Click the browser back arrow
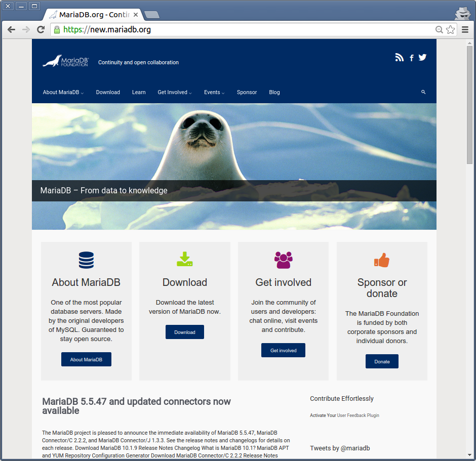The image size is (476, 461). pyautogui.click(x=11, y=29)
